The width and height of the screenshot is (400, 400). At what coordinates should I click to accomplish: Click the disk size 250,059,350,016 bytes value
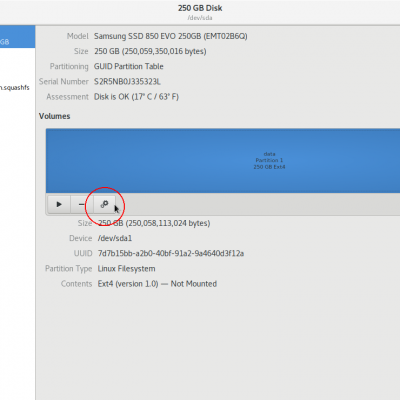[150, 51]
